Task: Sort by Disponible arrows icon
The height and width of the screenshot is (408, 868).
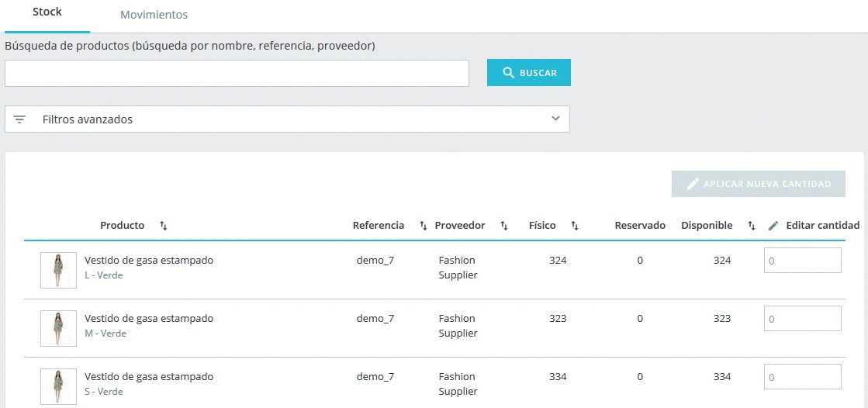Action: coord(751,226)
